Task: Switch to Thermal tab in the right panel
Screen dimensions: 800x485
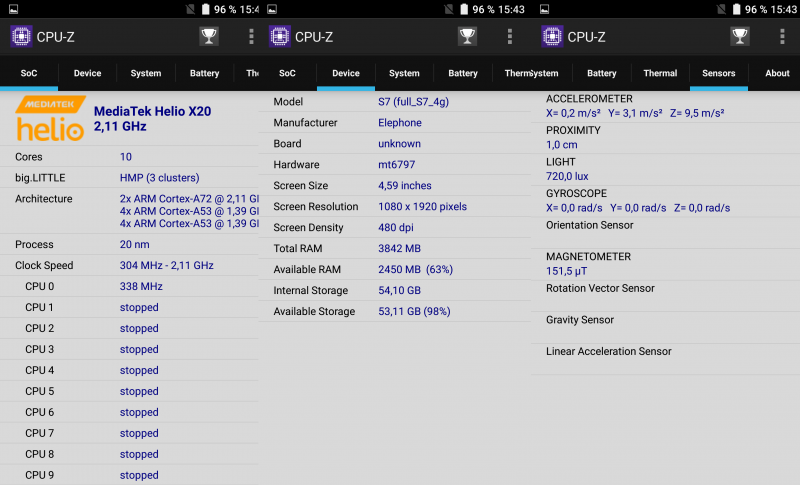Action: click(660, 73)
